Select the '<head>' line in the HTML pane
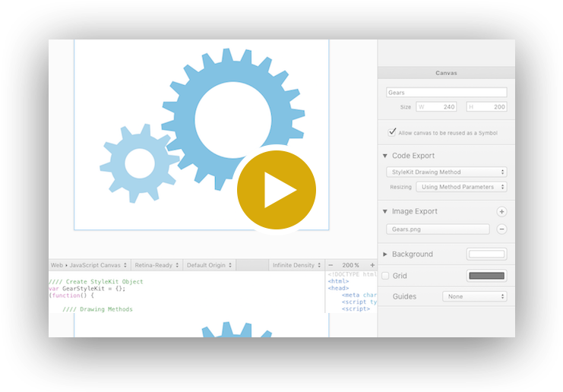 pyautogui.click(x=338, y=288)
